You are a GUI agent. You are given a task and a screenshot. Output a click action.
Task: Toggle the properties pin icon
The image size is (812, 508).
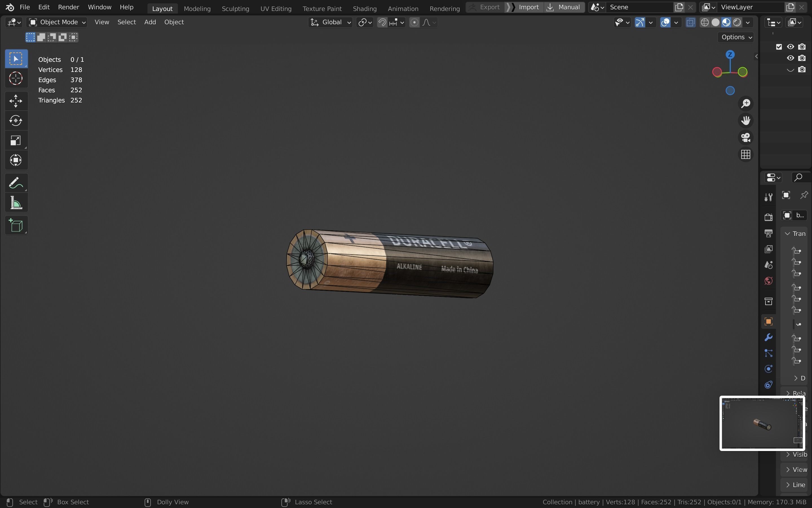[x=804, y=195]
